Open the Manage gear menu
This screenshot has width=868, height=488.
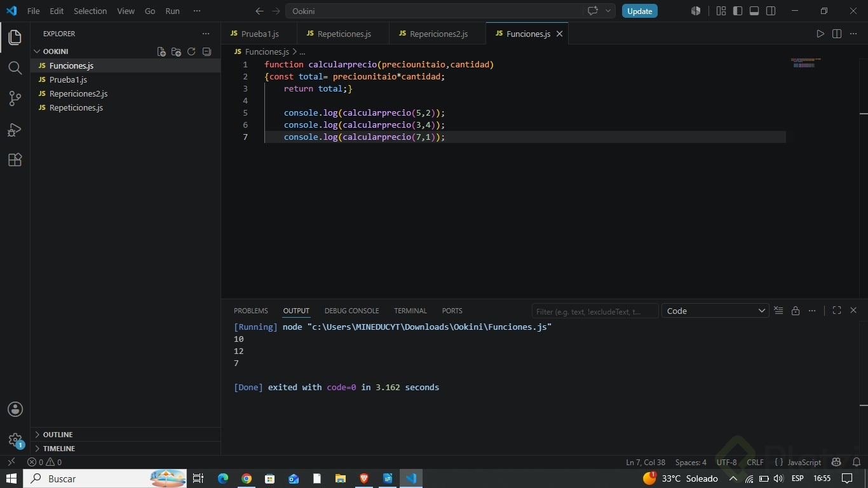[x=15, y=440]
